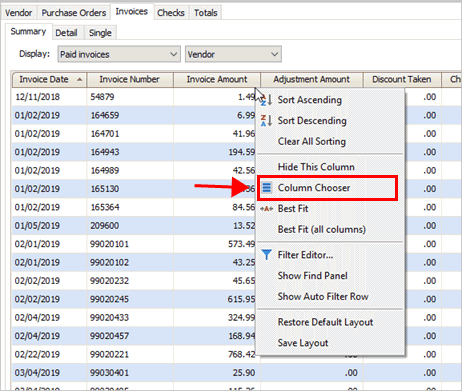
Task: Click the Invoice Amount column header
Action: coord(217,80)
